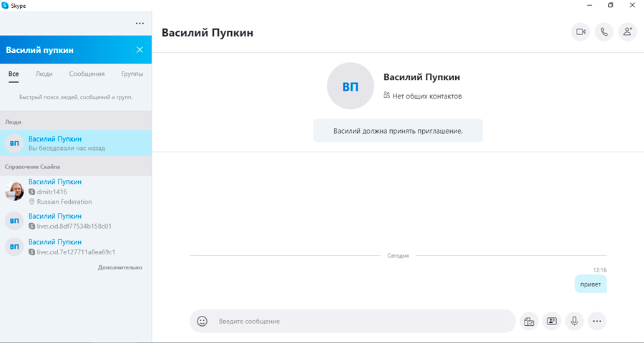
Task: Click the 'Сегодня' date separator label
Action: [x=398, y=256]
